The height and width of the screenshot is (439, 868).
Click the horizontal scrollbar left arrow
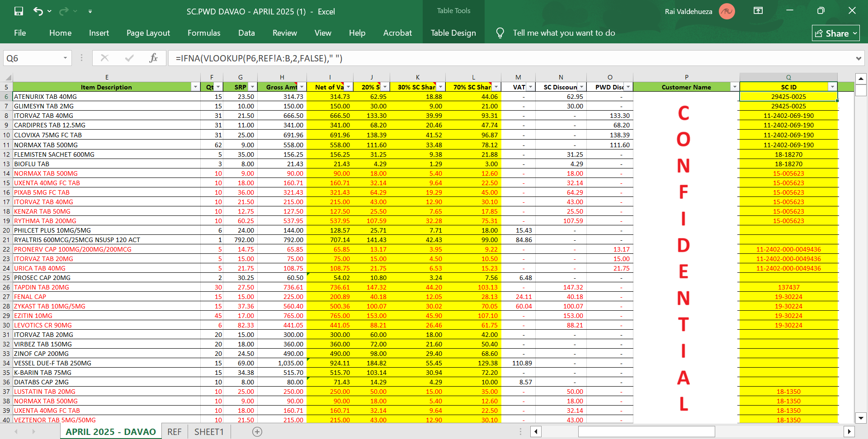pos(536,432)
